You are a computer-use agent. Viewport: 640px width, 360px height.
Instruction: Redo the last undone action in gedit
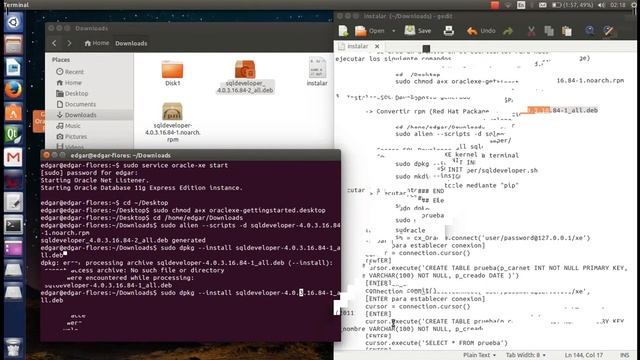(x=508, y=31)
